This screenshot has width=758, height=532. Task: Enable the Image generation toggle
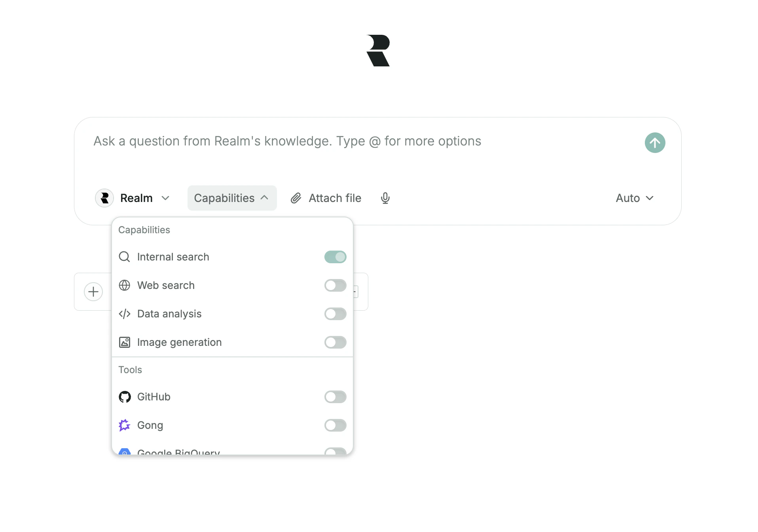[335, 342]
